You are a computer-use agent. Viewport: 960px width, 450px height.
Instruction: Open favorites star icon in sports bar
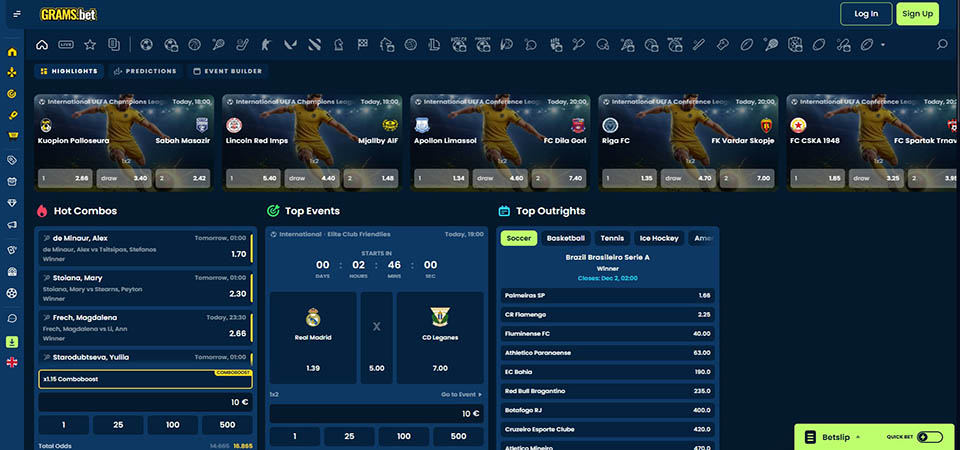(90, 45)
